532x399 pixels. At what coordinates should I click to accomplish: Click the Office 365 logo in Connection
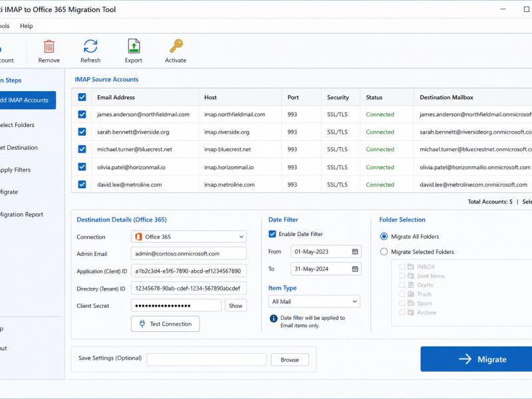click(x=138, y=237)
